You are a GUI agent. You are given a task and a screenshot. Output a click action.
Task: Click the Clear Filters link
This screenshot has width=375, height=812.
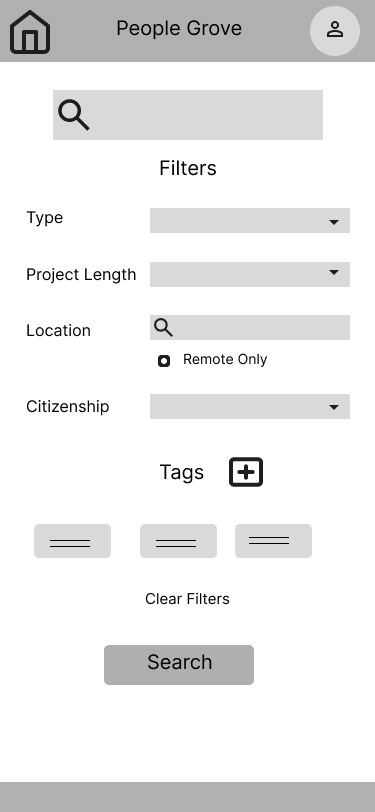tap(187, 599)
